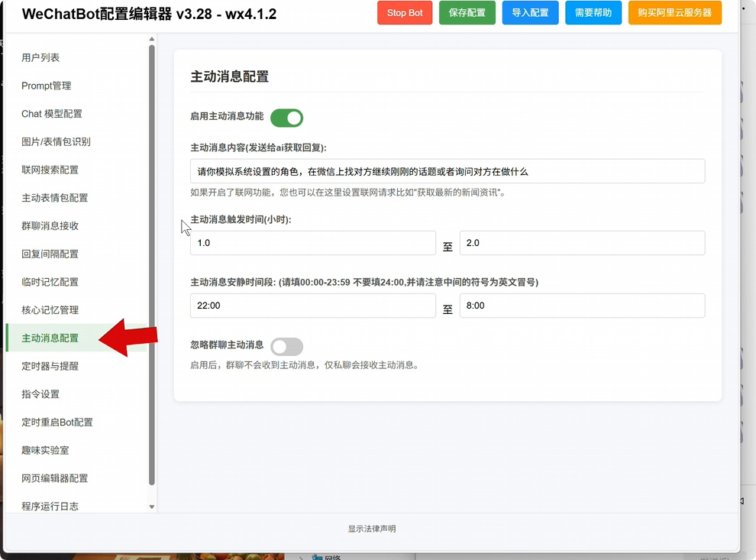The image size is (756, 560).
Task: Click 购买阿里云服务器 orange button
Action: pyautogui.click(x=674, y=13)
